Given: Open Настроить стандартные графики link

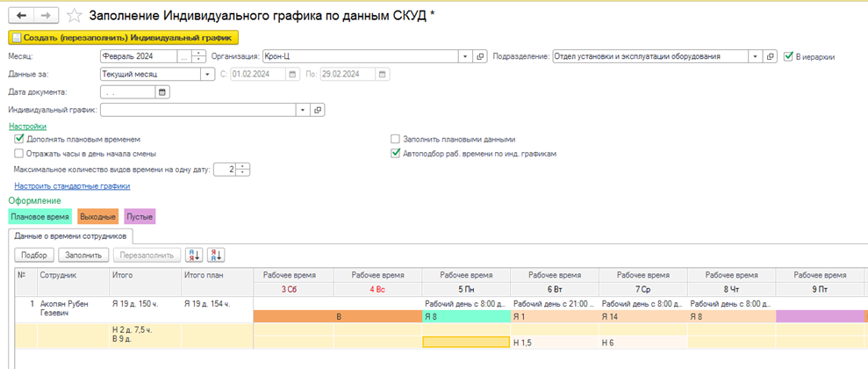Looking at the screenshot, I should 72,185.
